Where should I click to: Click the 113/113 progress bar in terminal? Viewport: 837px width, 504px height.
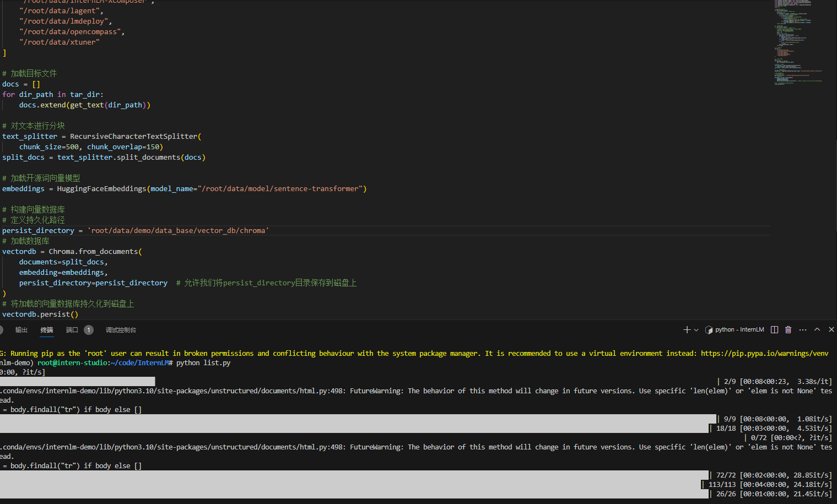pos(350,485)
